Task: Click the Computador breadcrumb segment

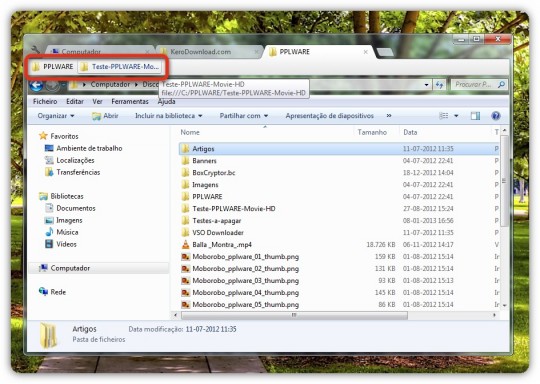Action: tap(110, 84)
